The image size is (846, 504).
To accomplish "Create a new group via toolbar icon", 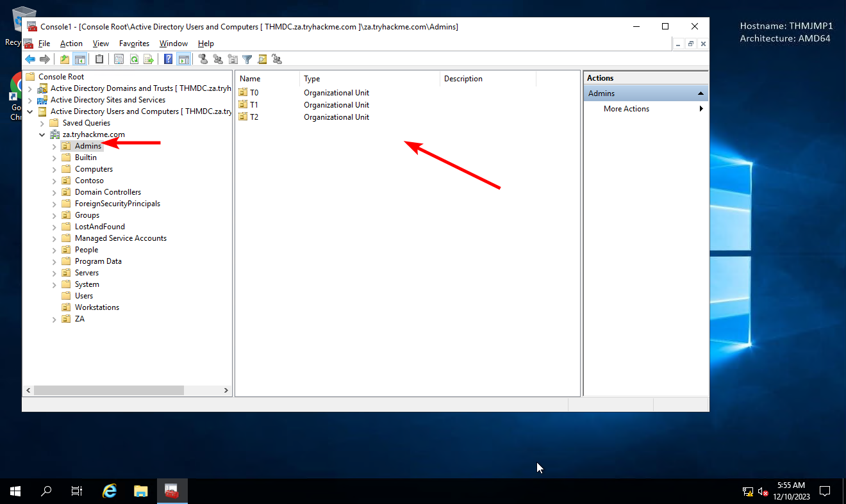I will pos(218,59).
